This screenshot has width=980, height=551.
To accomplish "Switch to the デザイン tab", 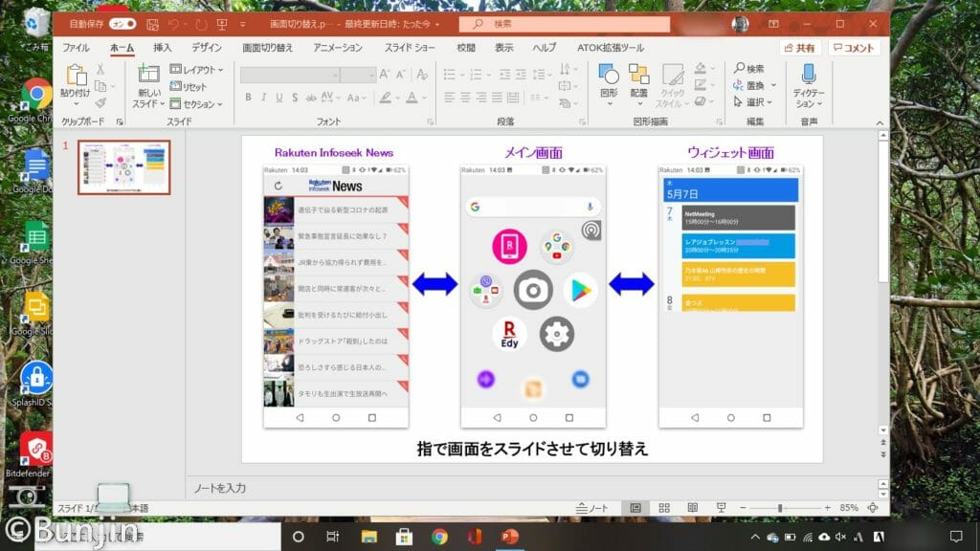I will point(207,48).
